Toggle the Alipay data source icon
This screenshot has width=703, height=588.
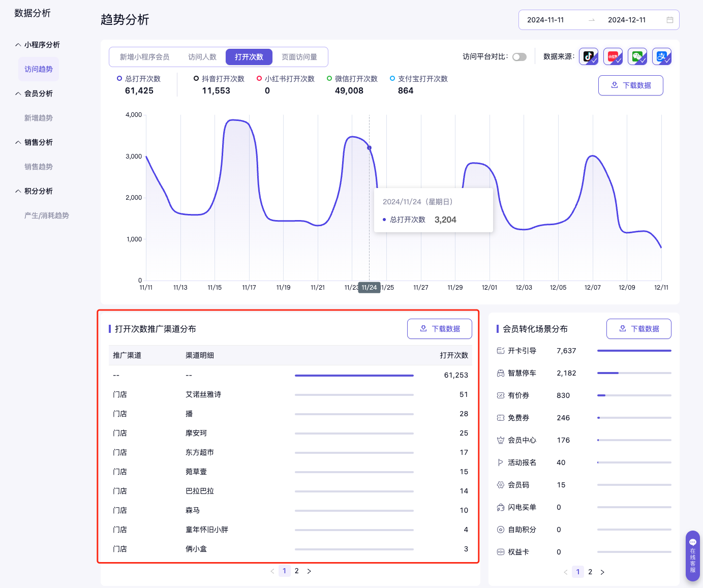pyautogui.click(x=662, y=56)
